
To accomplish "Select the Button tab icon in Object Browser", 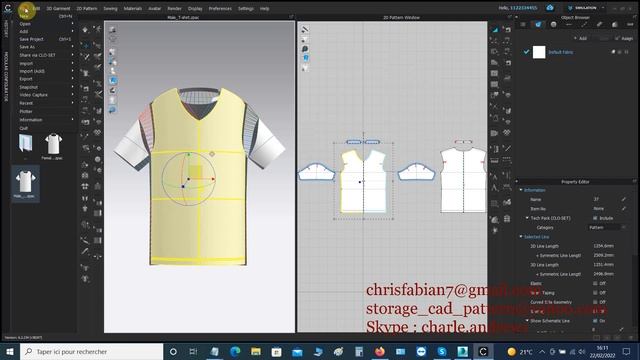I will coord(553,24).
